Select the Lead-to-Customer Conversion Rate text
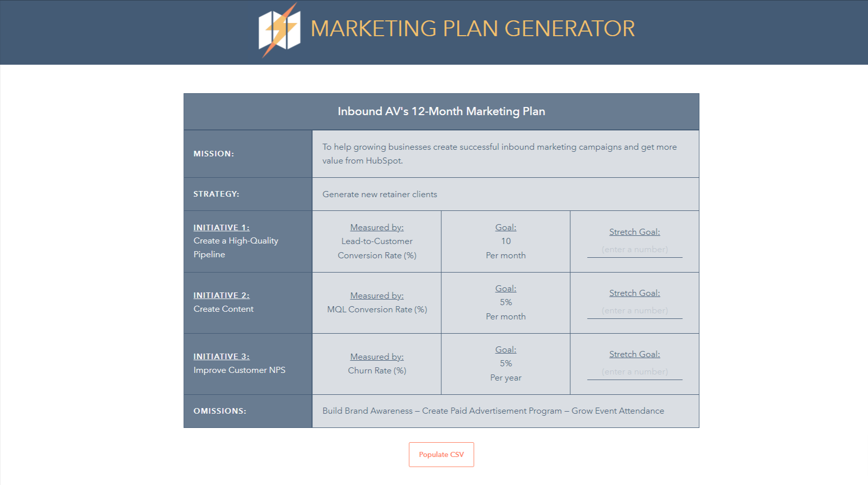The height and width of the screenshot is (485, 868). coord(377,248)
